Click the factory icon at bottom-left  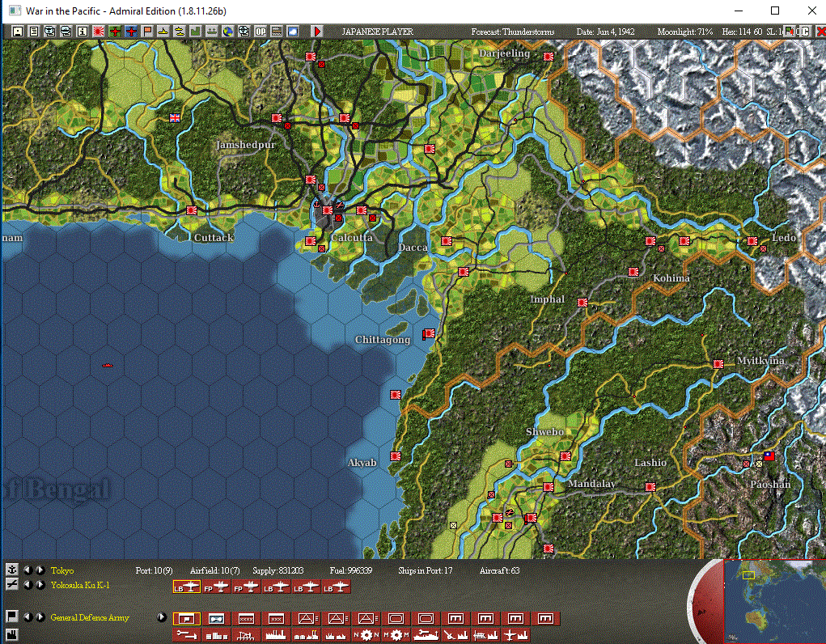pyautogui.click(x=11, y=634)
